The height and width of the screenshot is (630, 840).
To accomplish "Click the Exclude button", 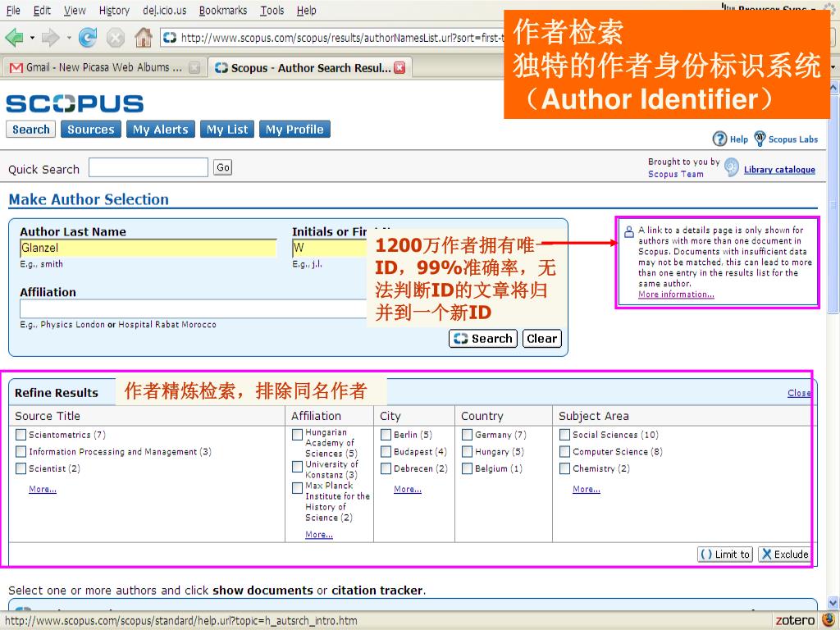I will click(785, 554).
